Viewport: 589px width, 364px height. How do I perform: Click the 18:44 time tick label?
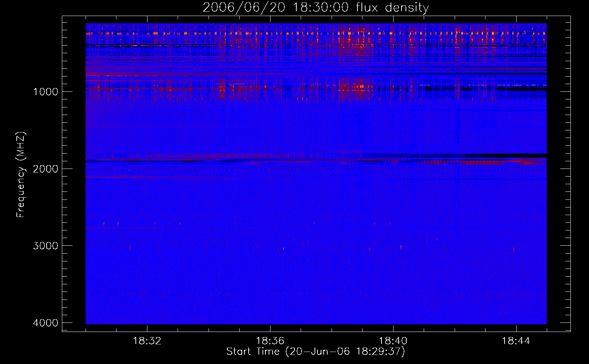(x=516, y=341)
